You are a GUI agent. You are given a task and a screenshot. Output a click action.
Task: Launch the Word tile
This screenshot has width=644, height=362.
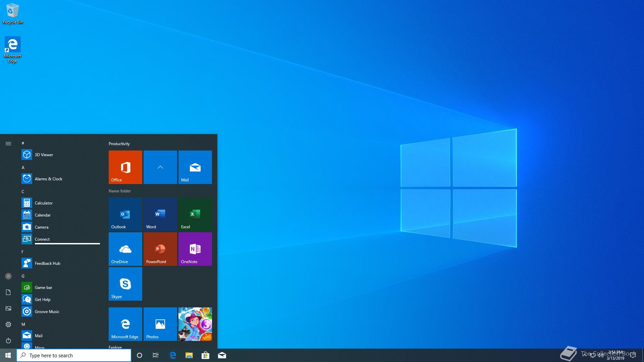click(160, 214)
